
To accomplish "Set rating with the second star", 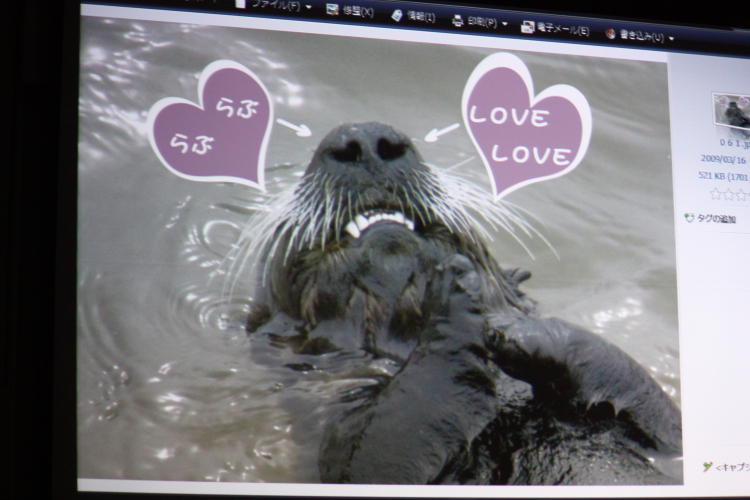I will (728, 194).
